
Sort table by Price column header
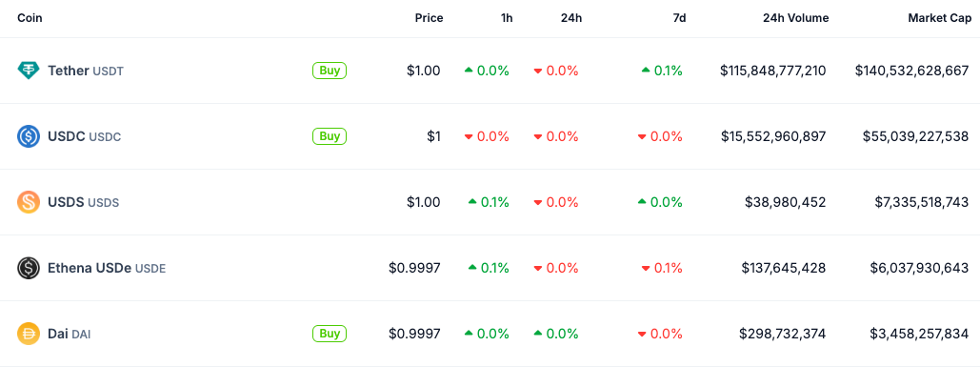429,18
